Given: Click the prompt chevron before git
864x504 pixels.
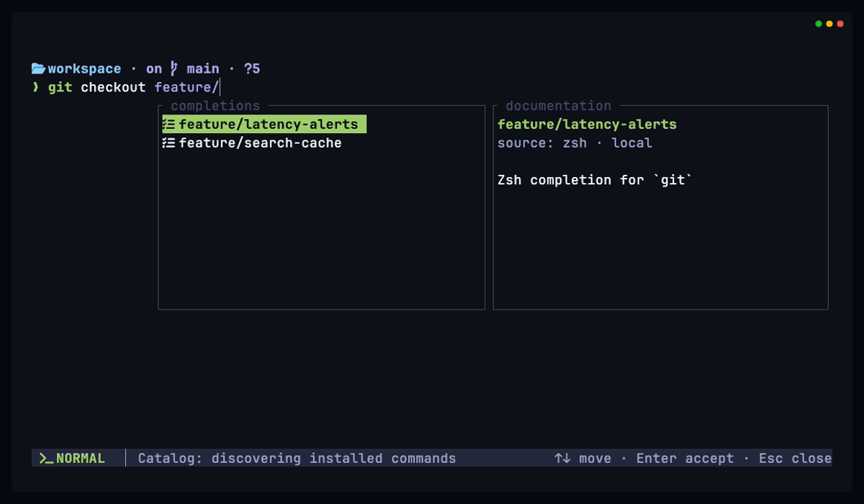Looking at the screenshot, I should [35, 87].
